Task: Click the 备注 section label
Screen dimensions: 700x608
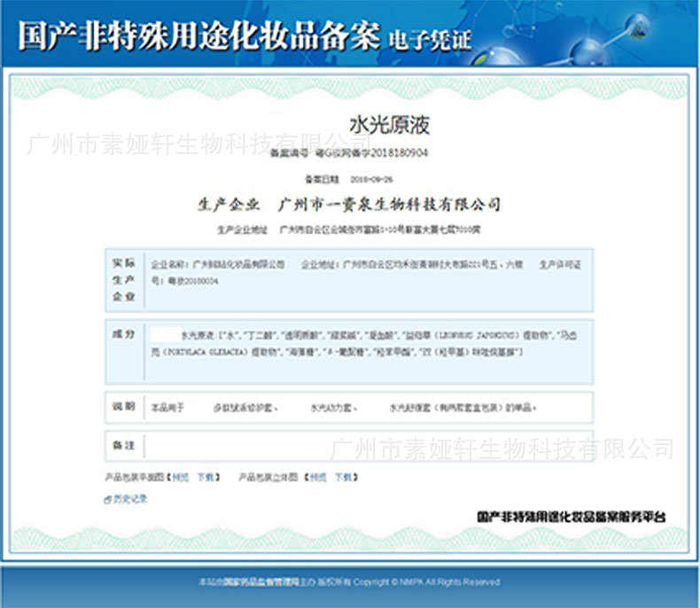Action: coord(124,445)
